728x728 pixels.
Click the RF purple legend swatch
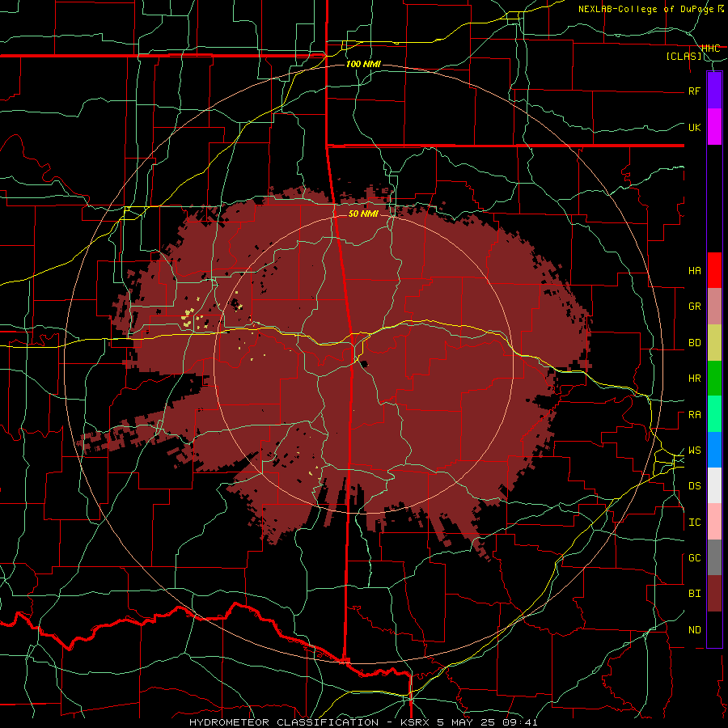714,91
